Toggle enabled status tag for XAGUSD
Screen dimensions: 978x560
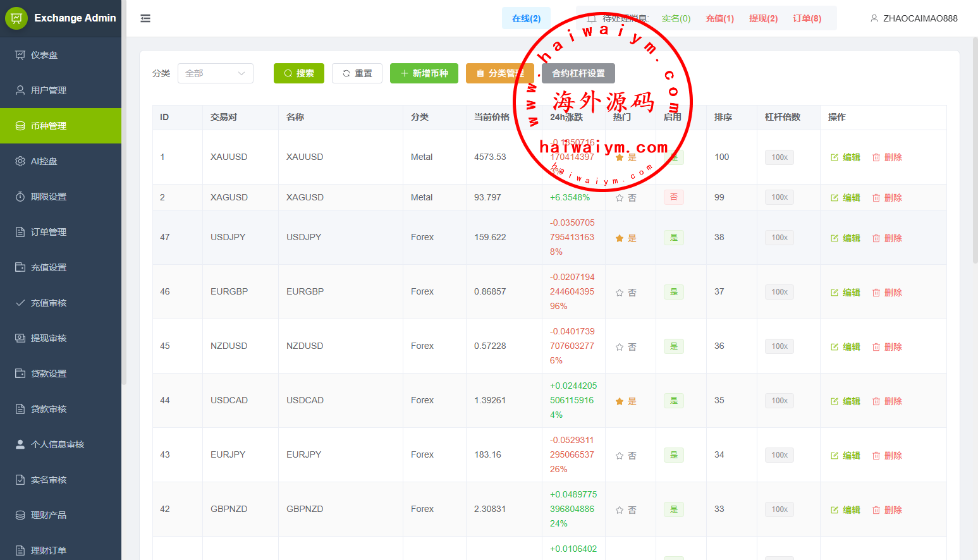click(673, 197)
